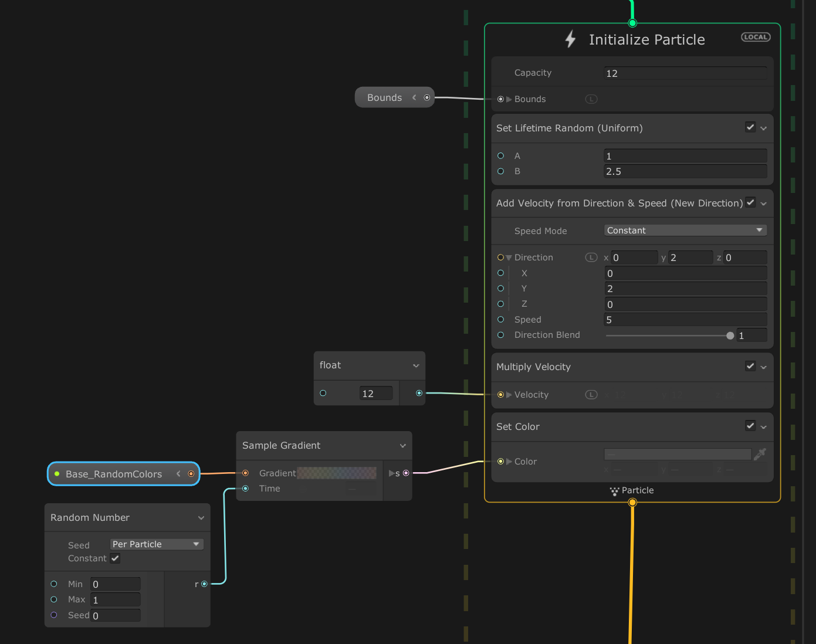The height and width of the screenshot is (644, 816).
Task: Uncheck the Constant checkbox in Random Number
Action: pyautogui.click(x=115, y=558)
